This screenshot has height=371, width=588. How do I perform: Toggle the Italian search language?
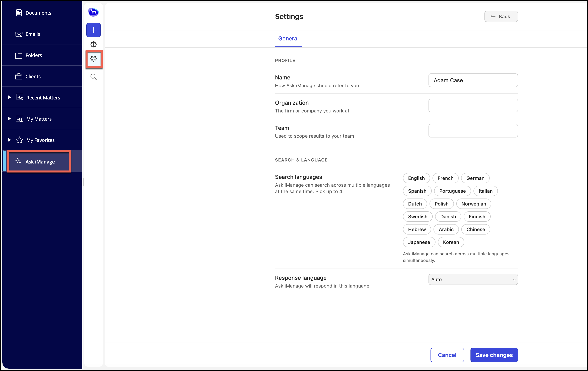pos(485,191)
